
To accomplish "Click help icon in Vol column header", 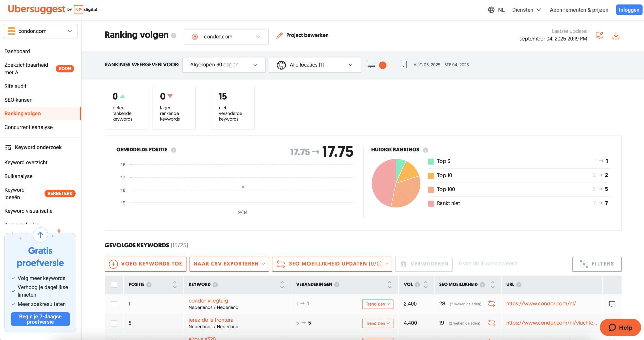I will coord(417,285).
